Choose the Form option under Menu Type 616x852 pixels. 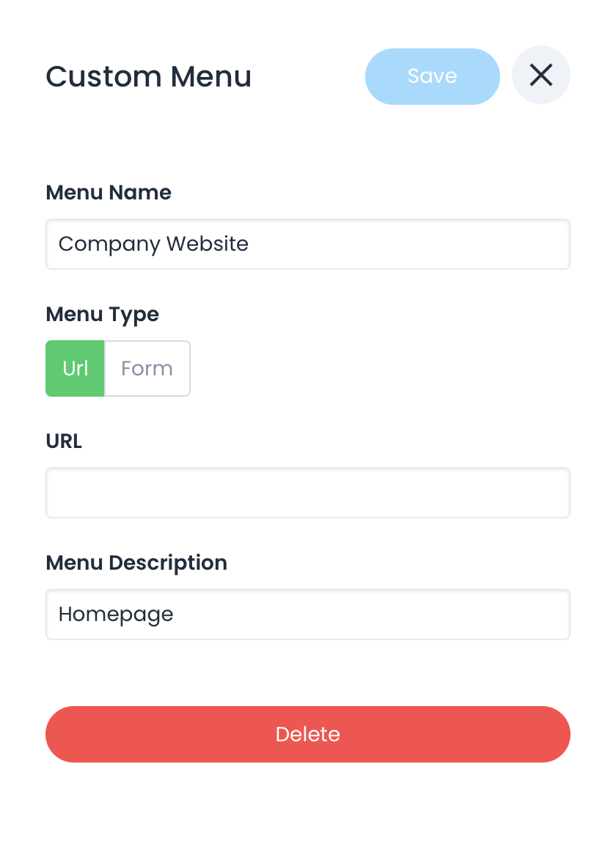coord(147,368)
